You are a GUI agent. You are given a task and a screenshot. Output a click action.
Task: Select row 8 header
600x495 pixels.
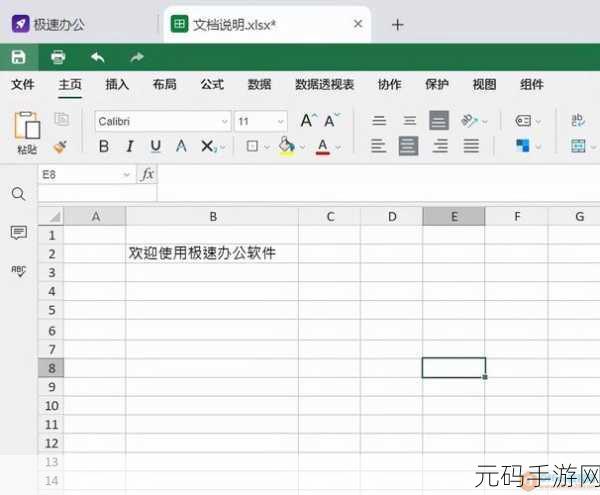[51, 368]
